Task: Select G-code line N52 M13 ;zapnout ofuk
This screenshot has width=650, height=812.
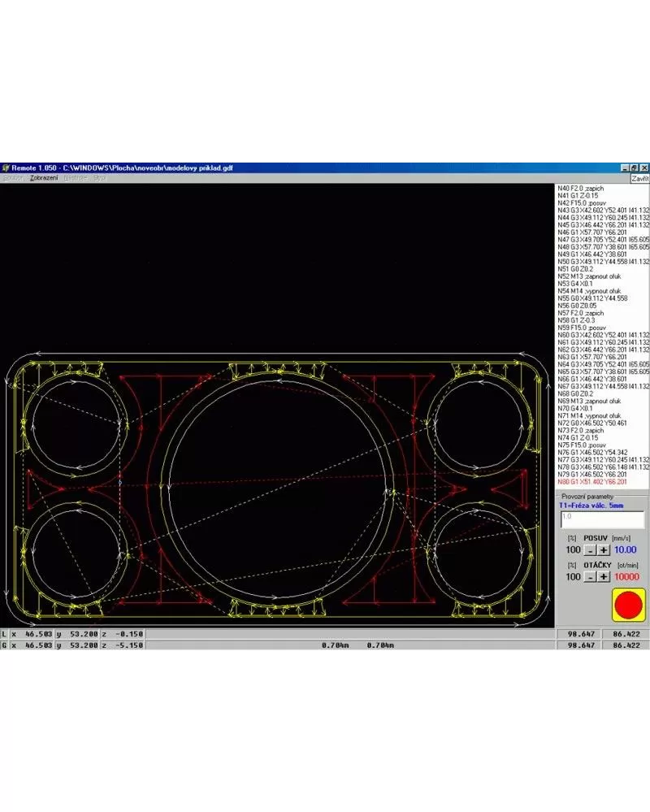Action: pyautogui.click(x=589, y=276)
